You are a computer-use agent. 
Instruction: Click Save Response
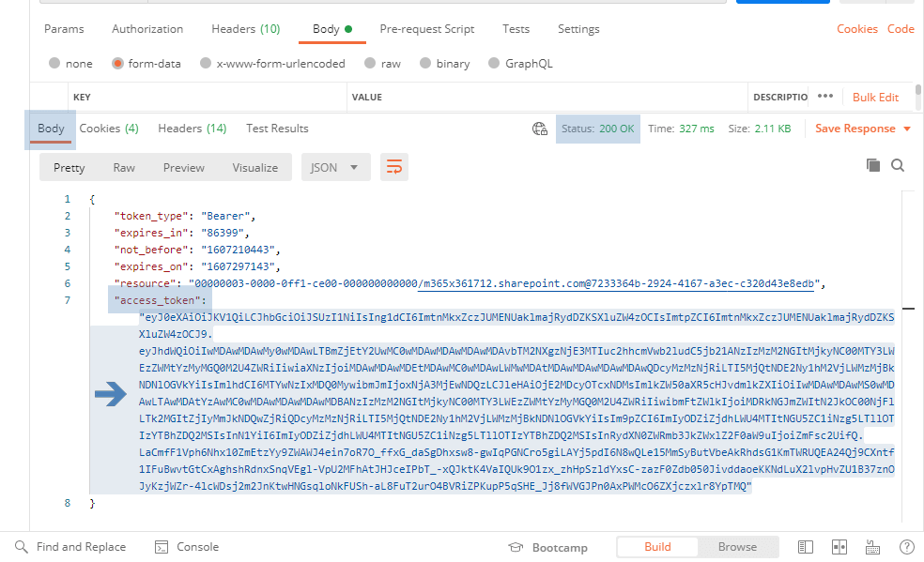[x=855, y=129]
